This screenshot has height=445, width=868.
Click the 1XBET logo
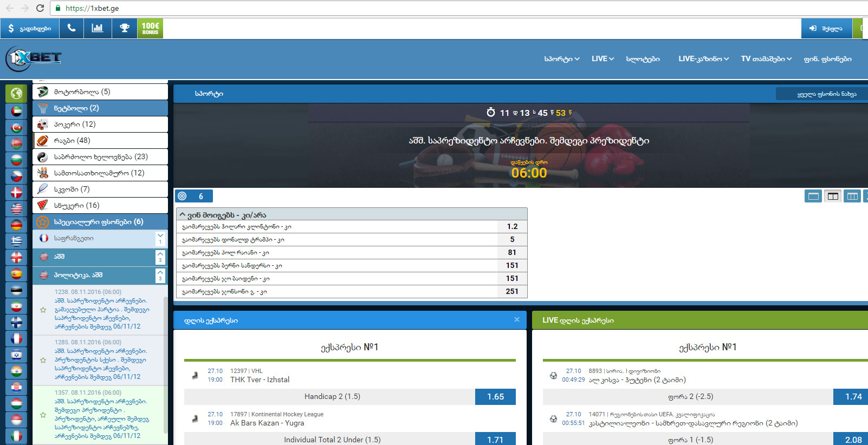tap(34, 58)
